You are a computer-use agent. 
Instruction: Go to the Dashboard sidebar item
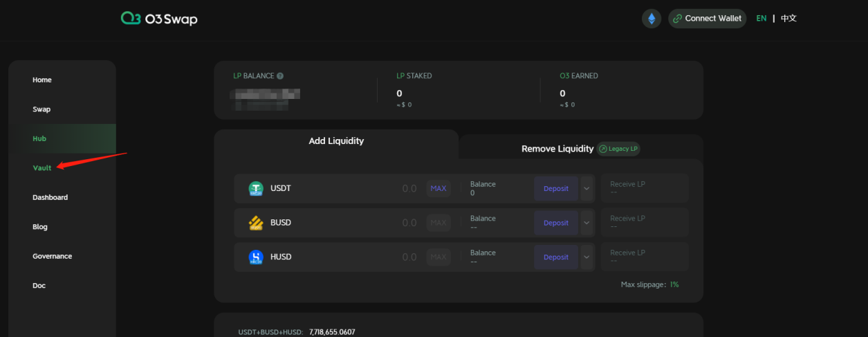coord(50,197)
